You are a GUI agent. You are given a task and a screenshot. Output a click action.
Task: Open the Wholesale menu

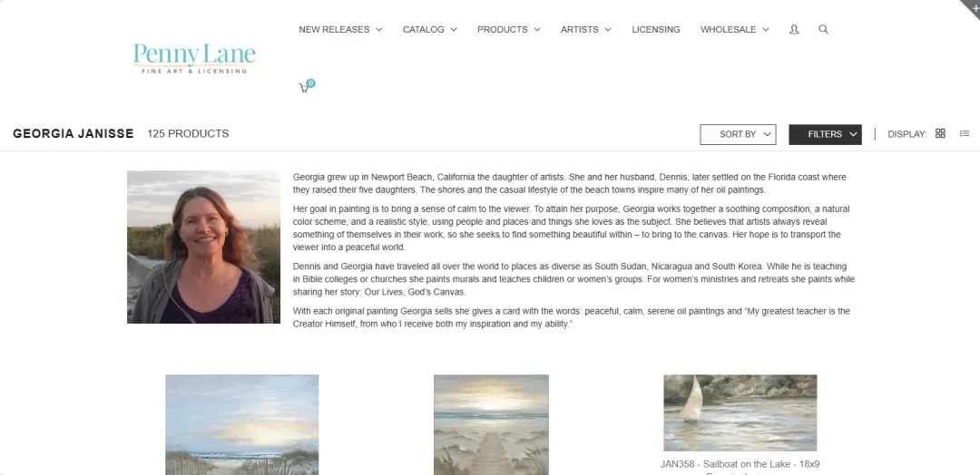(x=734, y=29)
